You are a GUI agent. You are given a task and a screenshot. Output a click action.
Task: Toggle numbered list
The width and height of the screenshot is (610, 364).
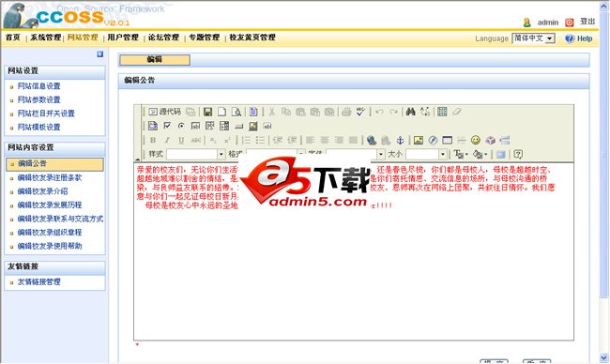246,141
